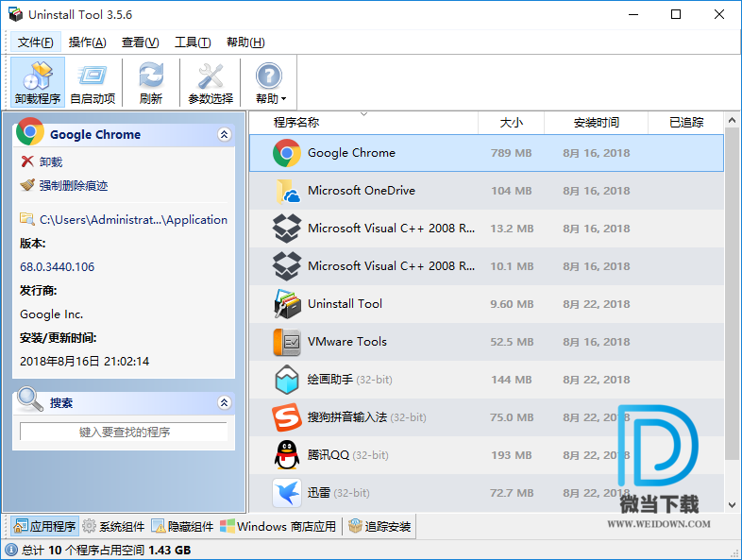The width and height of the screenshot is (742, 560).
Task: Click the status bar 1.43 GB total text
Action: point(169,550)
